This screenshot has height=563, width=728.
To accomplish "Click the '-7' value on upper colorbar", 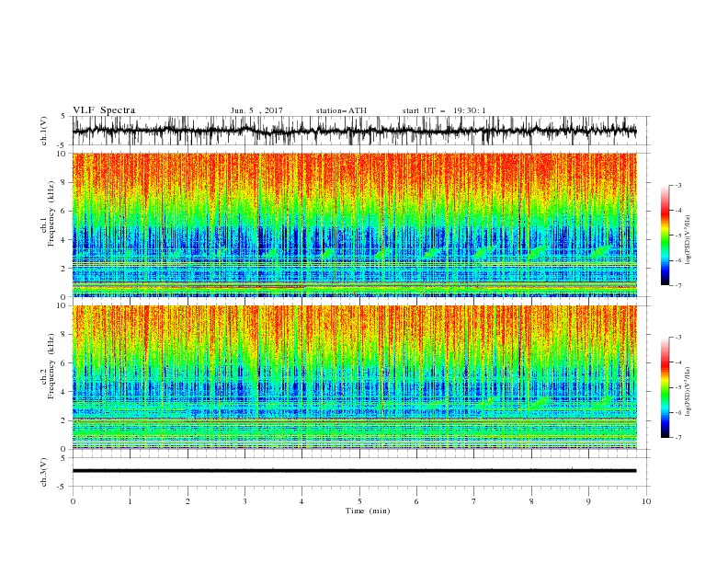I will pyautogui.click(x=678, y=285).
